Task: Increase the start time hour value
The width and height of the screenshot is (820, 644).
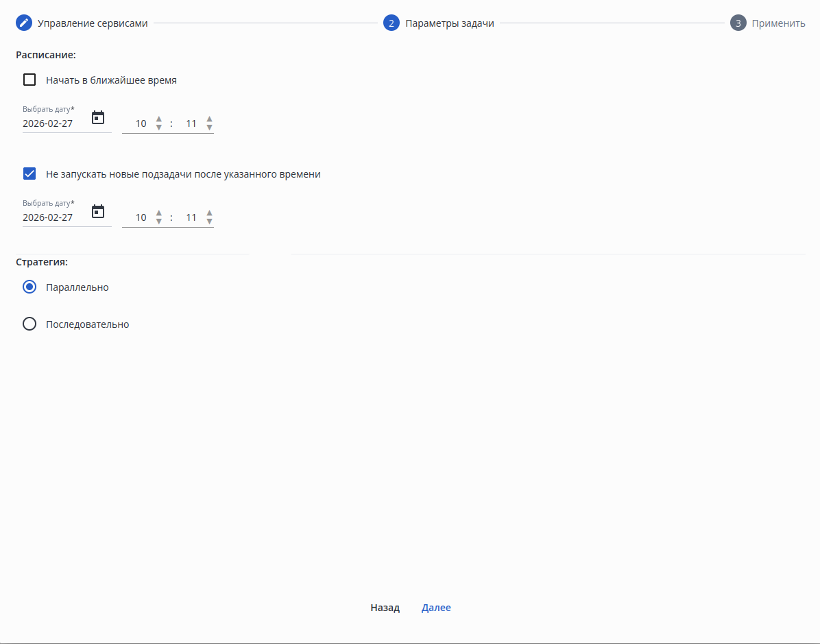Action: pos(159,119)
